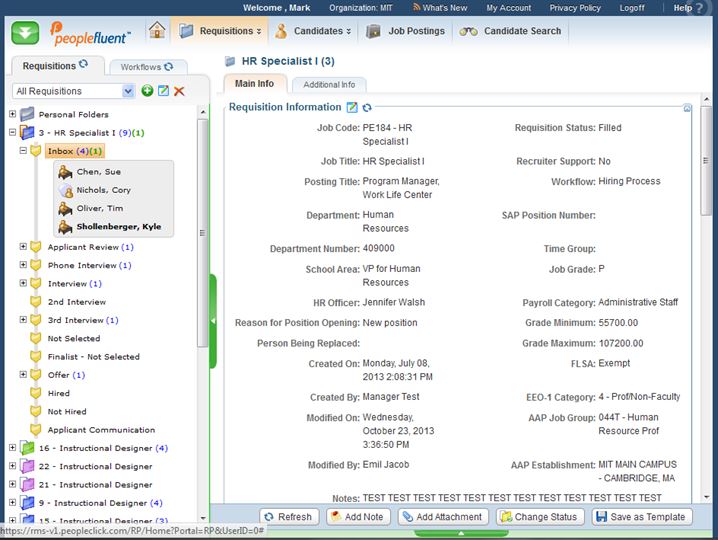Open the All Requisitions dropdown
Viewport: 718px width, 540px height.
(128, 91)
